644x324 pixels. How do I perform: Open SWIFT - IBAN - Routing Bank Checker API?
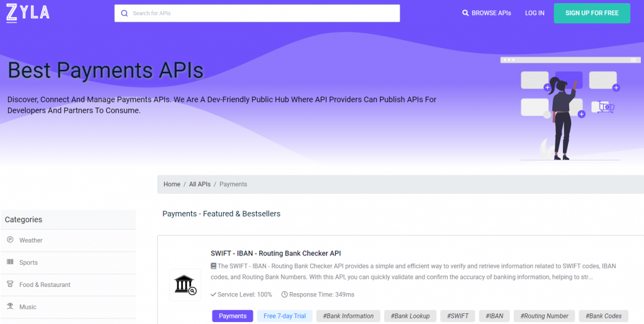click(x=275, y=254)
